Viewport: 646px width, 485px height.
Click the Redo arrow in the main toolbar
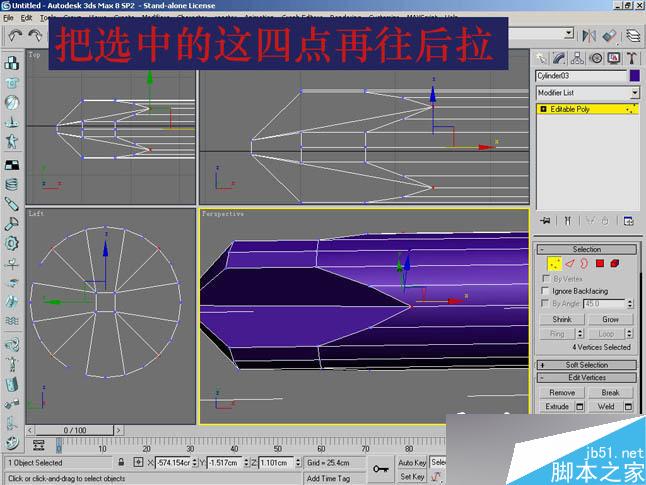[x=35, y=36]
